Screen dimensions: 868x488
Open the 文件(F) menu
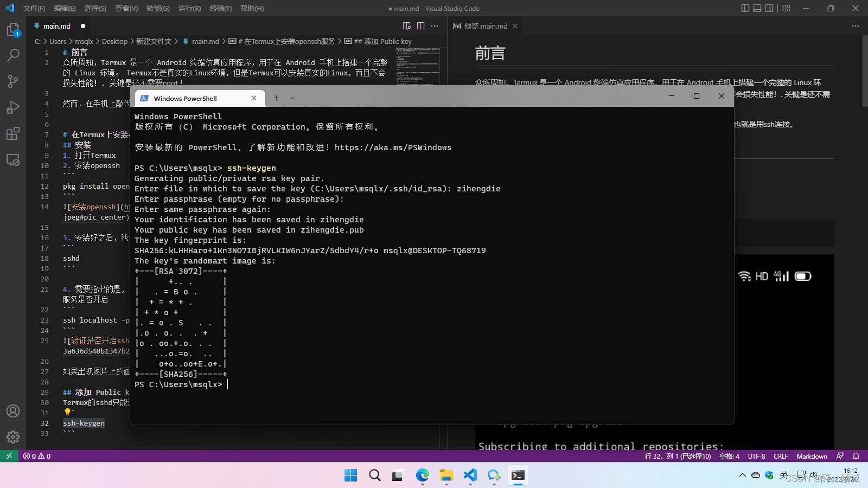pos(34,8)
